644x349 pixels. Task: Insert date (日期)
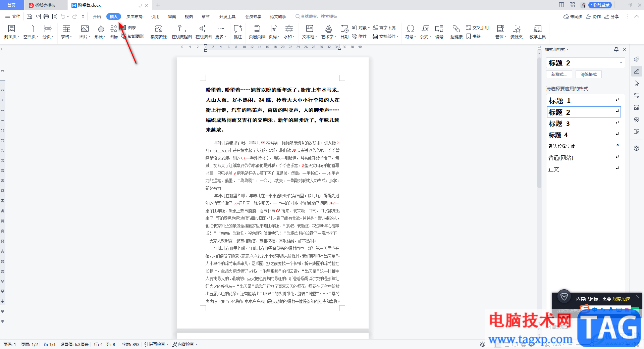click(x=344, y=32)
